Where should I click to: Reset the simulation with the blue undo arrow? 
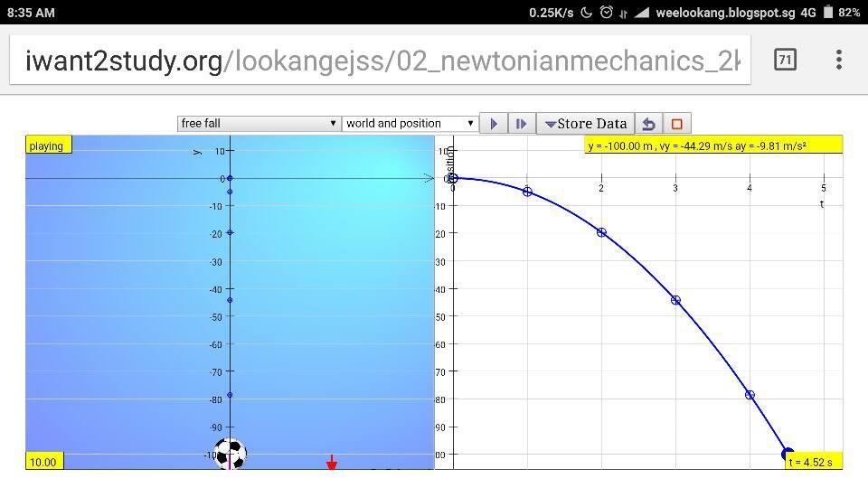coord(649,124)
